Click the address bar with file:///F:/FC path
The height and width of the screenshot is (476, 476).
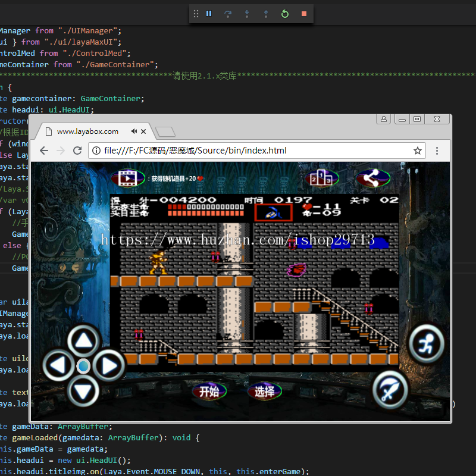point(257,151)
